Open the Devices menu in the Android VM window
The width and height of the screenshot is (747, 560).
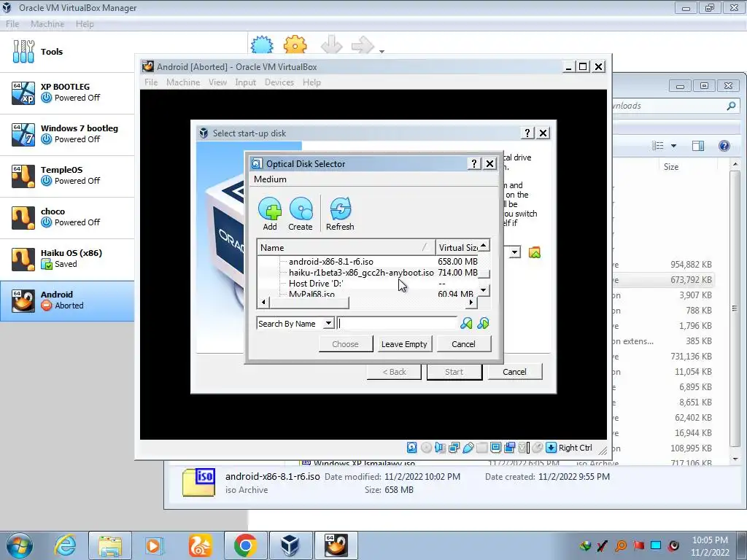click(279, 82)
